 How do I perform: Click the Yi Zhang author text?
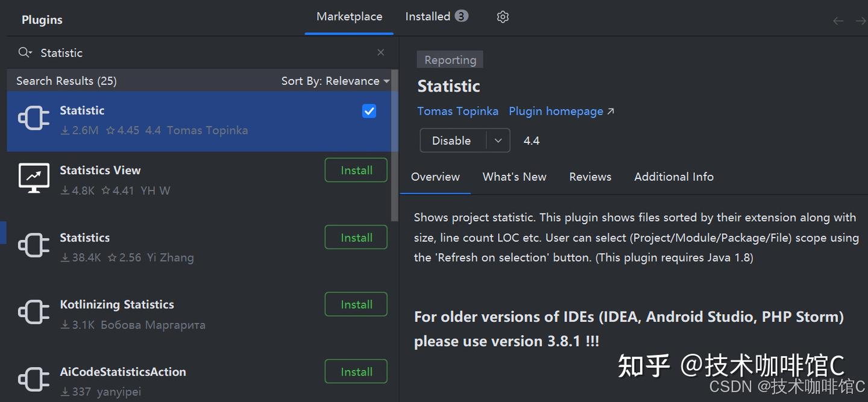click(x=171, y=257)
